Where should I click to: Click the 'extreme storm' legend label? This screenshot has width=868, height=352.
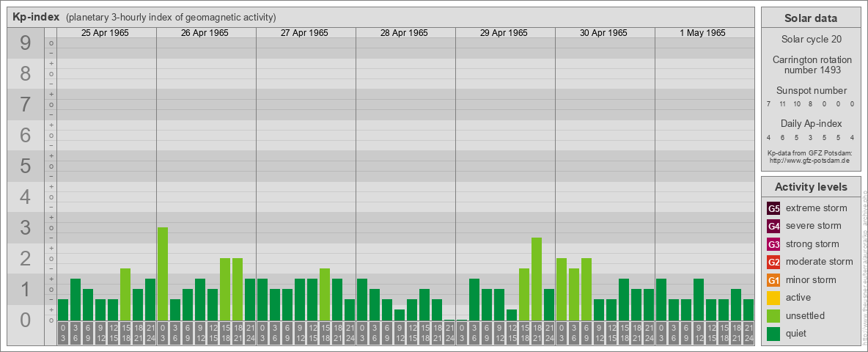click(x=817, y=208)
